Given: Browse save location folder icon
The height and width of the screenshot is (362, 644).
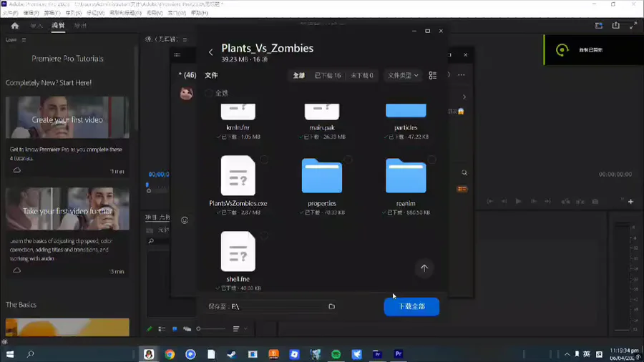Looking at the screenshot, I should tap(331, 307).
